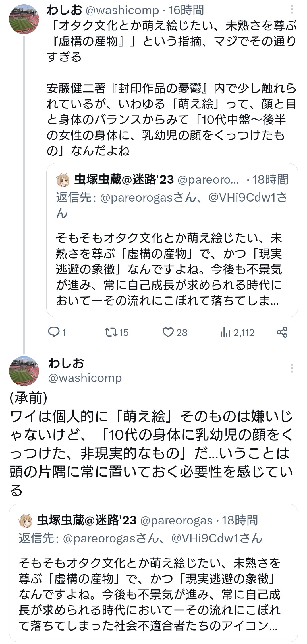Tap fox-girl avatar in first quoted tweet
This screenshot has height=644, width=307.
[63, 180]
